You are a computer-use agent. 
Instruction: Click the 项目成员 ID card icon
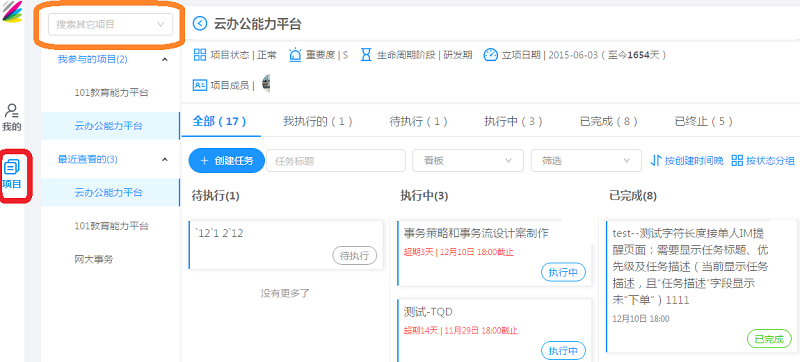[x=199, y=85]
